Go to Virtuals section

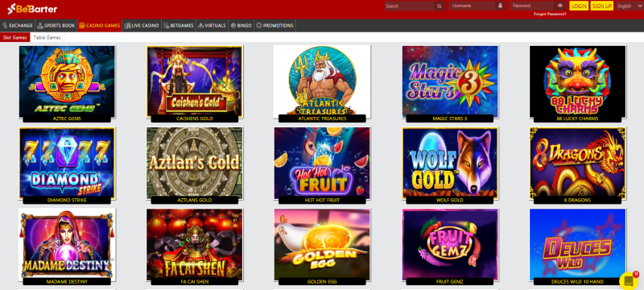(212, 26)
